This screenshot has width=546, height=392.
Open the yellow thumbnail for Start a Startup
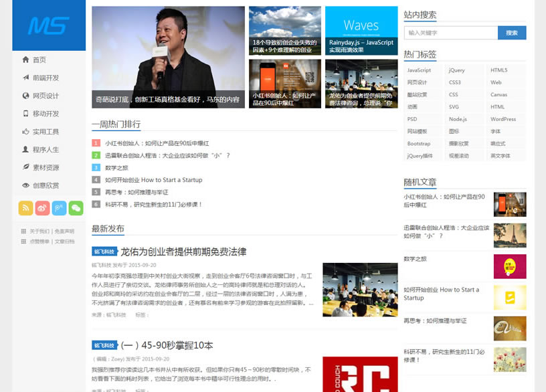(510, 298)
